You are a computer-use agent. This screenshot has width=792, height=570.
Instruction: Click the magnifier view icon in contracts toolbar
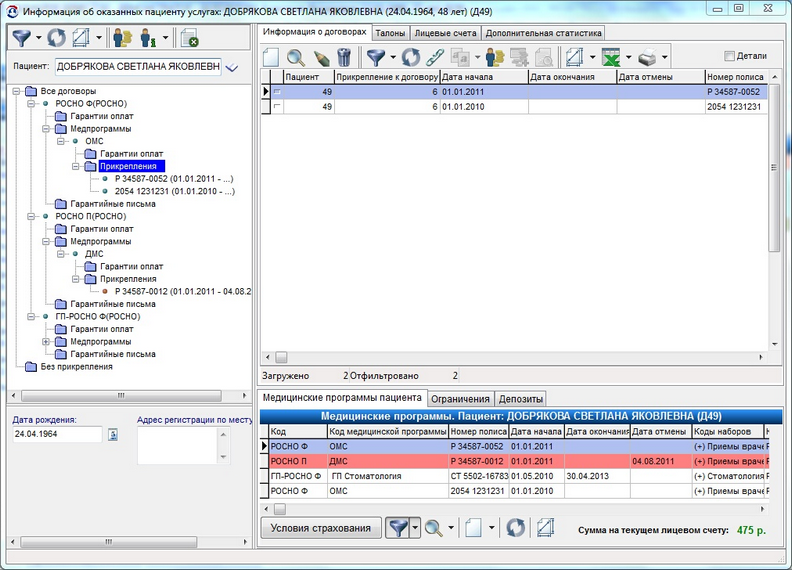pyautogui.click(x=296, y=57)
